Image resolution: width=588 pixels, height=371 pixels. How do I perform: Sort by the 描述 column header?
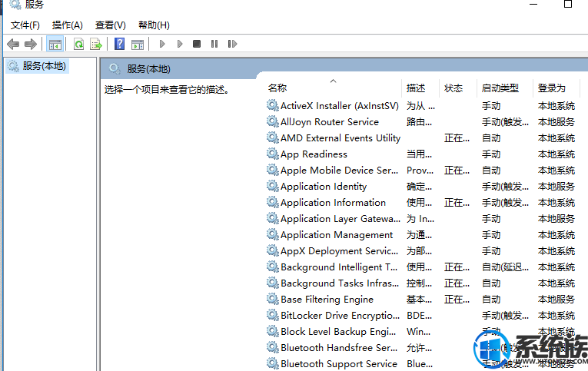point(416,88)
